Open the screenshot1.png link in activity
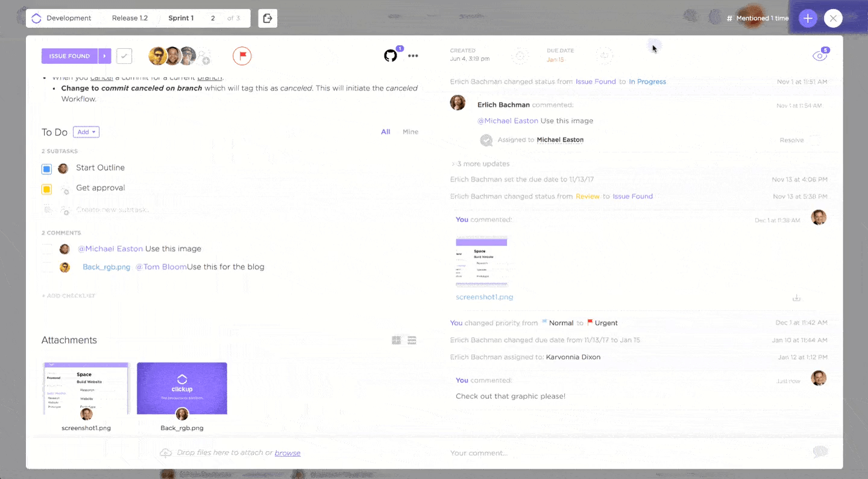The height and width of the screenshot is (479, 868). tap(485, 297)
